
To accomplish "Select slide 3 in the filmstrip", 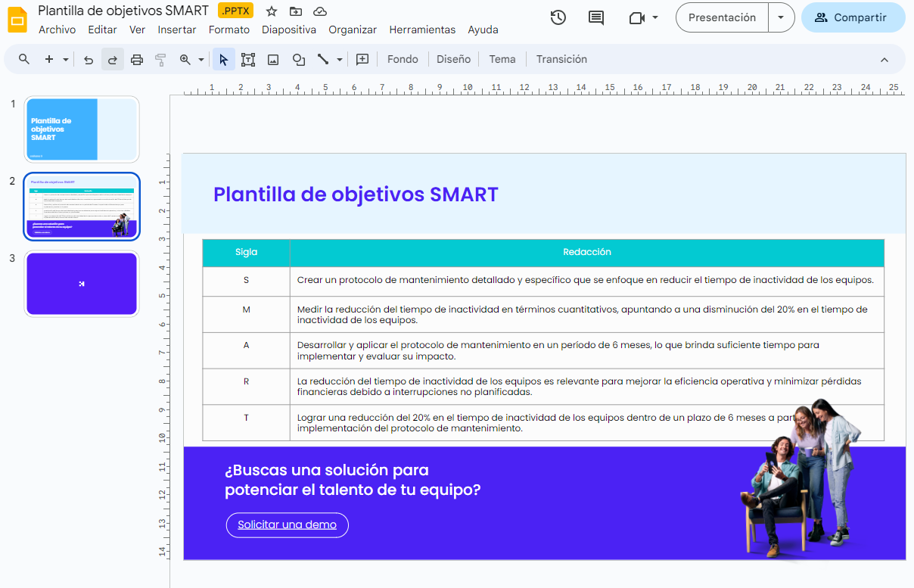I will point(81,283).
